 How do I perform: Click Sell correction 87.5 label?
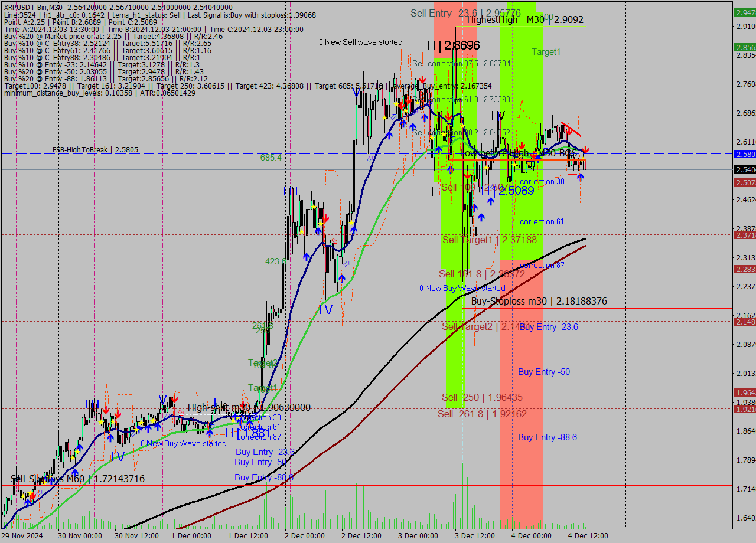461,63
